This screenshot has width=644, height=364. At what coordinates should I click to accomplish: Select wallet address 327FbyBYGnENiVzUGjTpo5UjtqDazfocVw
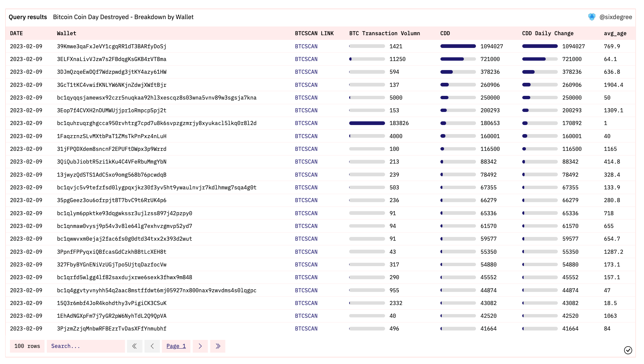pyautogui.click(x=112, y=265)
